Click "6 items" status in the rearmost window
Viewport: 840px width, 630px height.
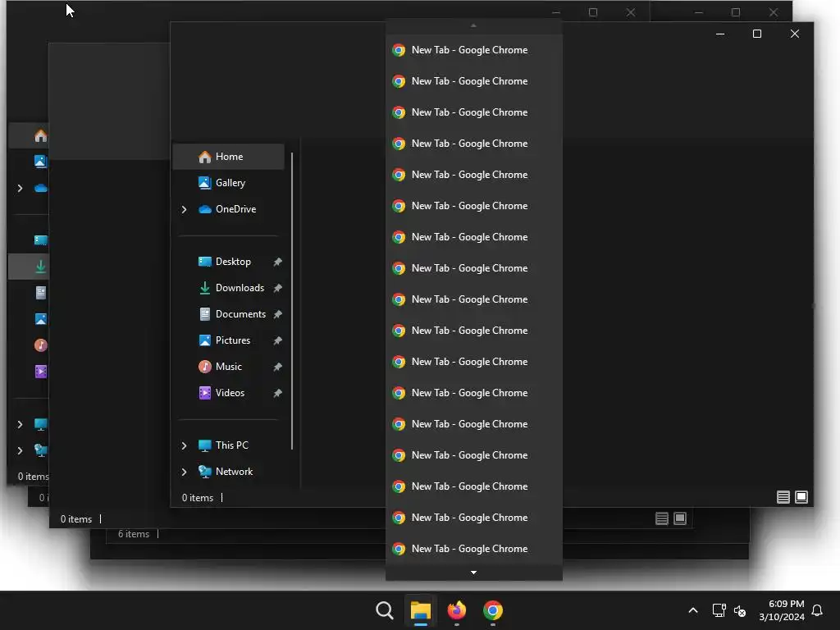pyautogui.click(x=134, y=534)
